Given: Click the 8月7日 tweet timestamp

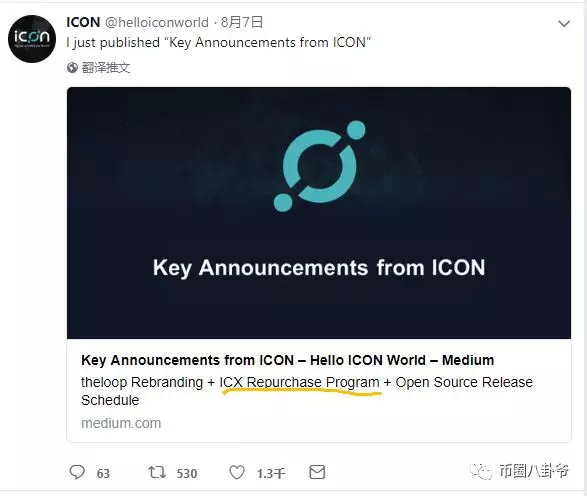Looking at the screenshot, I should click(x=242, y=22).
